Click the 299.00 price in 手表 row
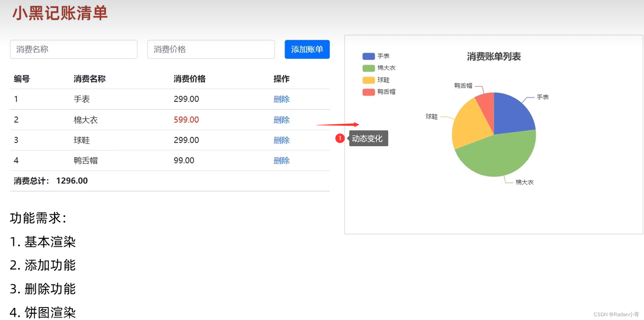 click(x=186, y=99)
